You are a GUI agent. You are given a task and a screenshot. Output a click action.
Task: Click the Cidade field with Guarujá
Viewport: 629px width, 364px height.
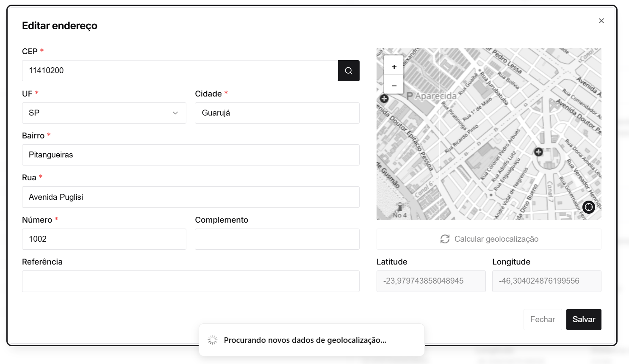click(277, 113)
